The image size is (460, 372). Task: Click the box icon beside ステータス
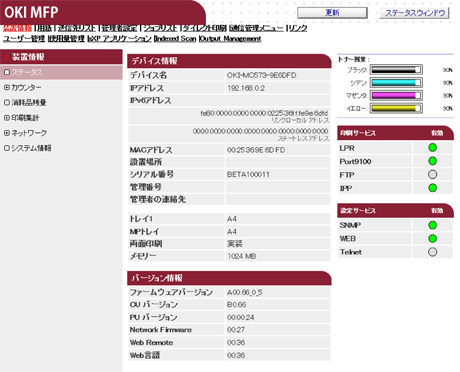pos(7,72)
